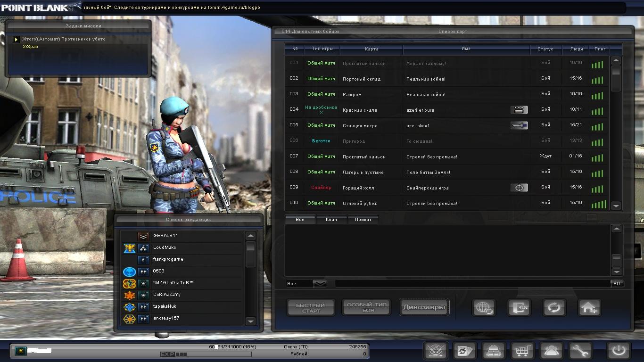
Task: Open the community friends icon
Action: (551, 351)
